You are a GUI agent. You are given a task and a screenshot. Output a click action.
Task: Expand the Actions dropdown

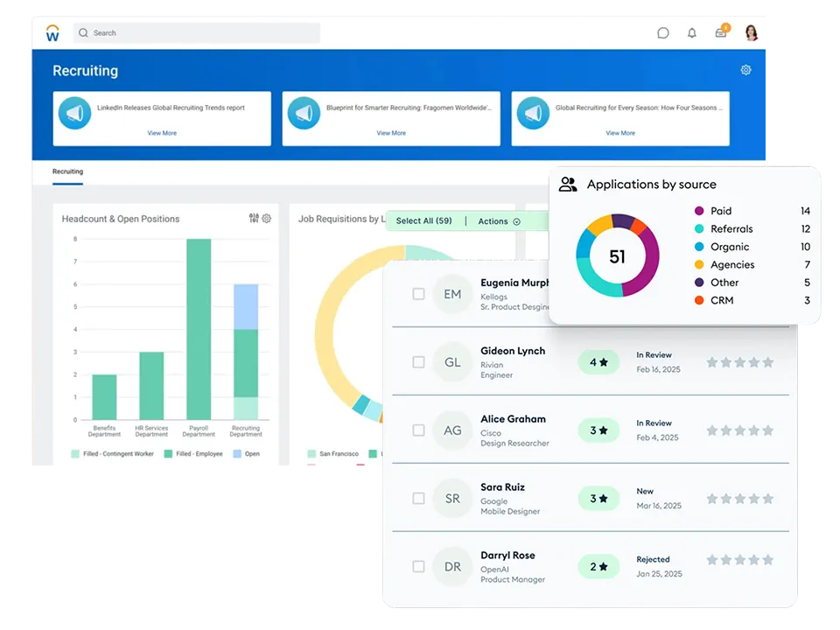coord(499,221)
